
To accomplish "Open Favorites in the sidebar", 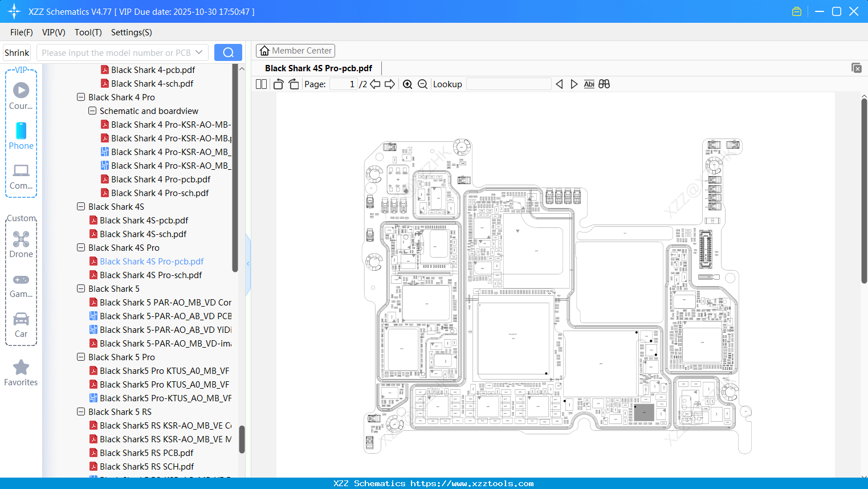I will coord(21,373).
